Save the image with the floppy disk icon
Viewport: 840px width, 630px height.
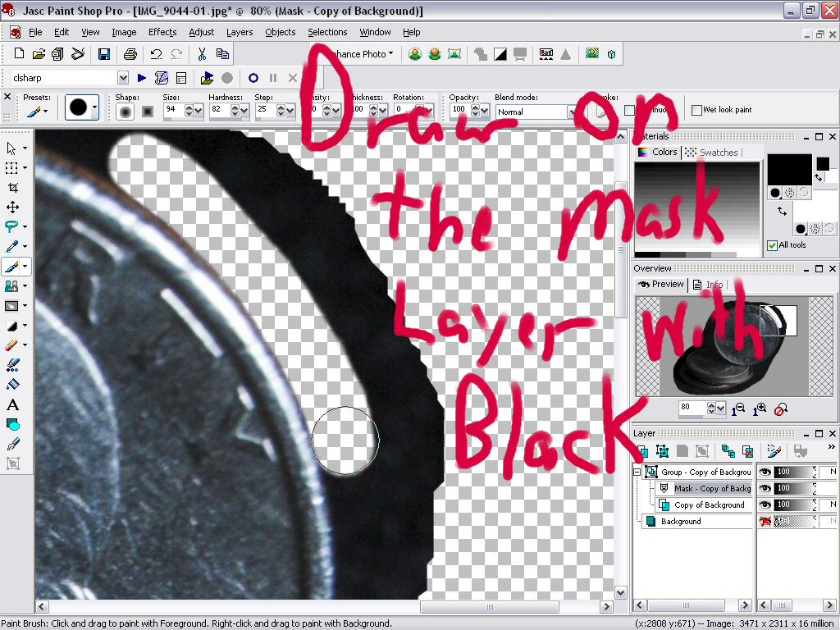point(104,53)
